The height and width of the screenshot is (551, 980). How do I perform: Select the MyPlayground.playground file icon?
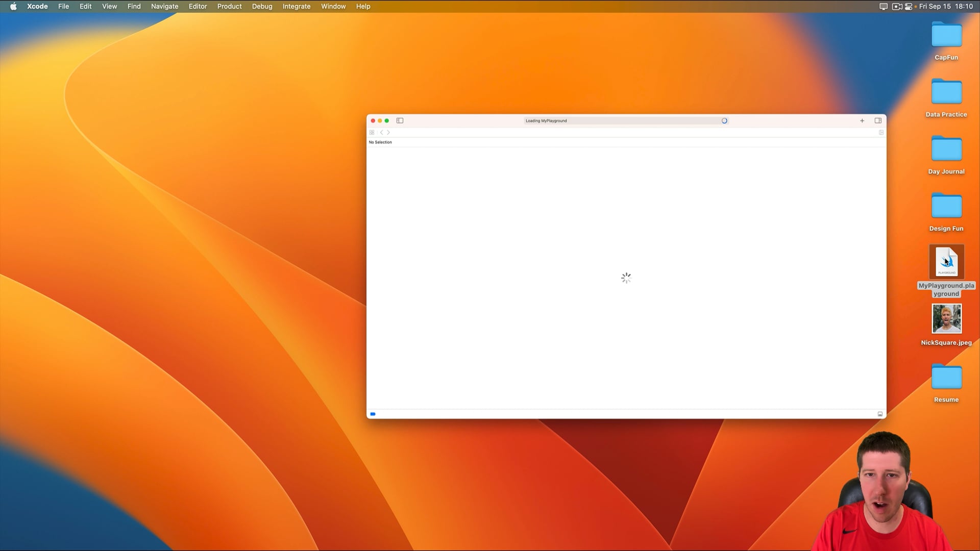pos(946,262)
